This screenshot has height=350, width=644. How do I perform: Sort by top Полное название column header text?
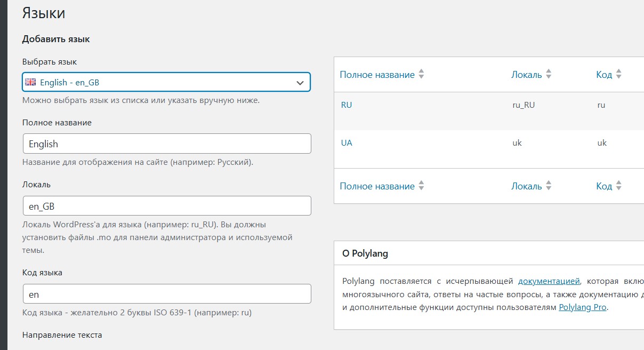(377, 75)
